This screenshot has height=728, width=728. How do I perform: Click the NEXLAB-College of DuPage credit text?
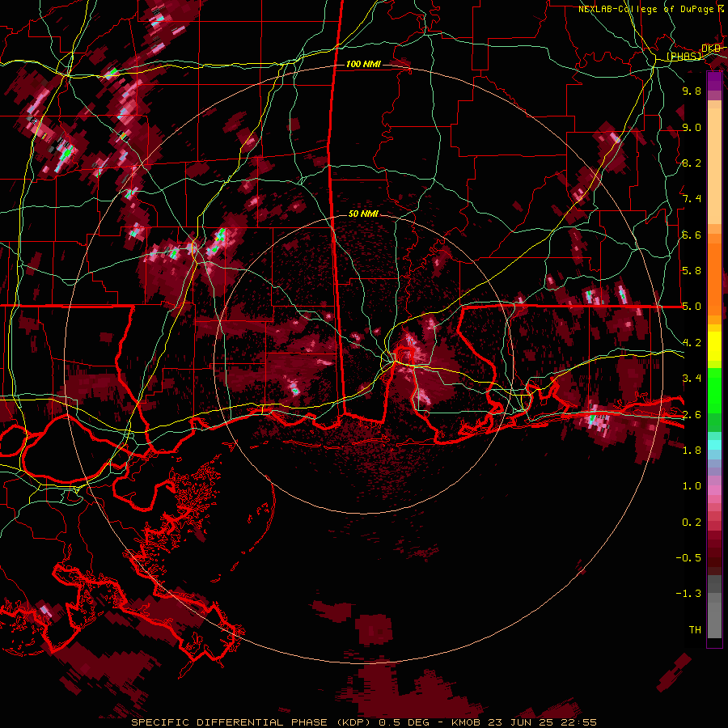[x=645, y=9]
